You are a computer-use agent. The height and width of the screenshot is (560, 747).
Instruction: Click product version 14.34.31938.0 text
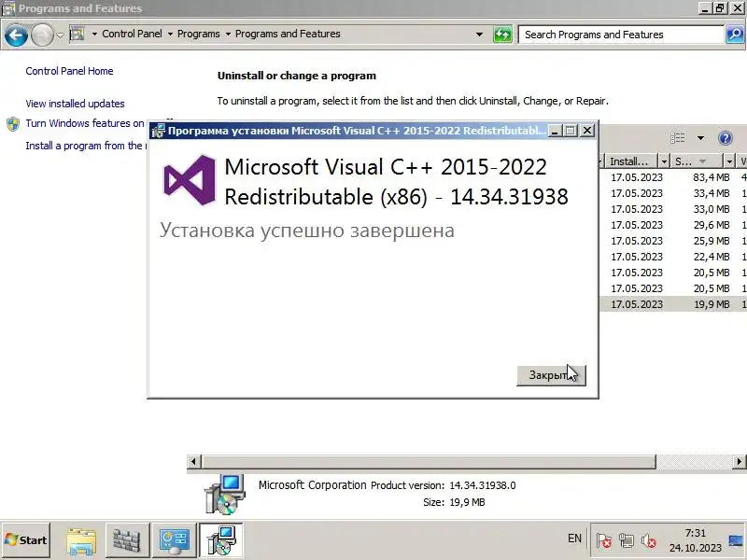[482, 485]
